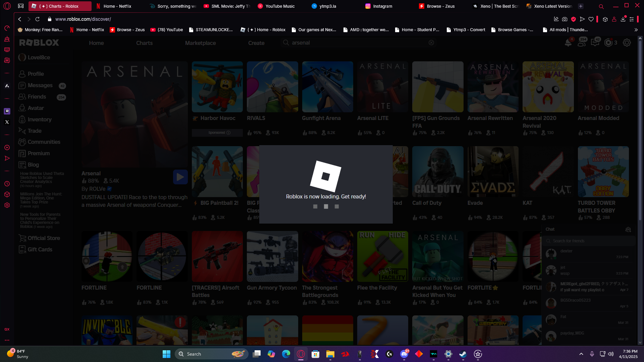Open Roblox notifications bell icon

click(x=568, y=43)
